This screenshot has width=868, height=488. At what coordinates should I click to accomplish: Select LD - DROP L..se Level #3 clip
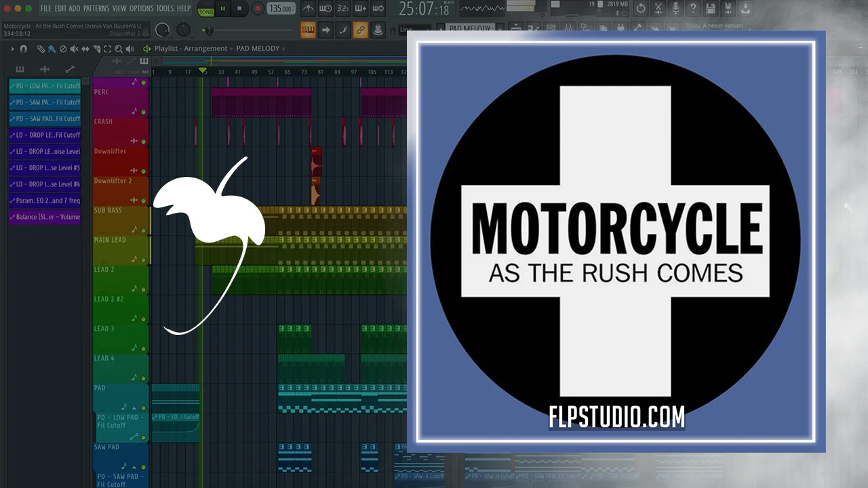45,168
